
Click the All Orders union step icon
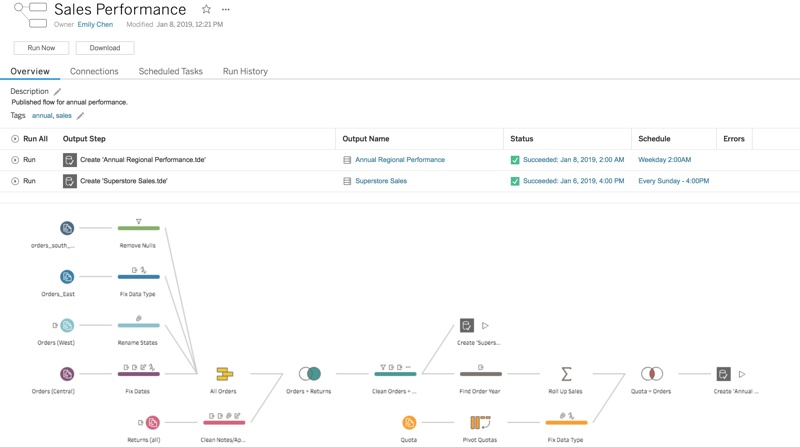pyautogui.click(x=224, y=374)
